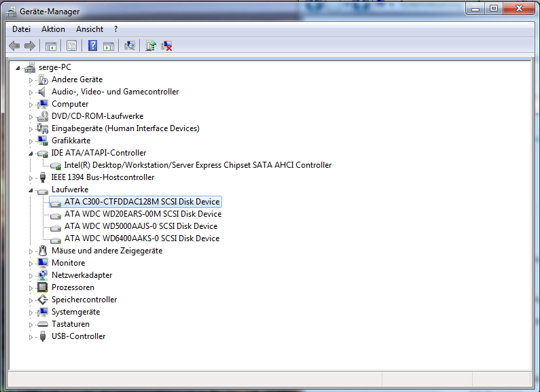540x392 pixels.
Task: Click the Prozessoren chip icon
Action: 43,287
